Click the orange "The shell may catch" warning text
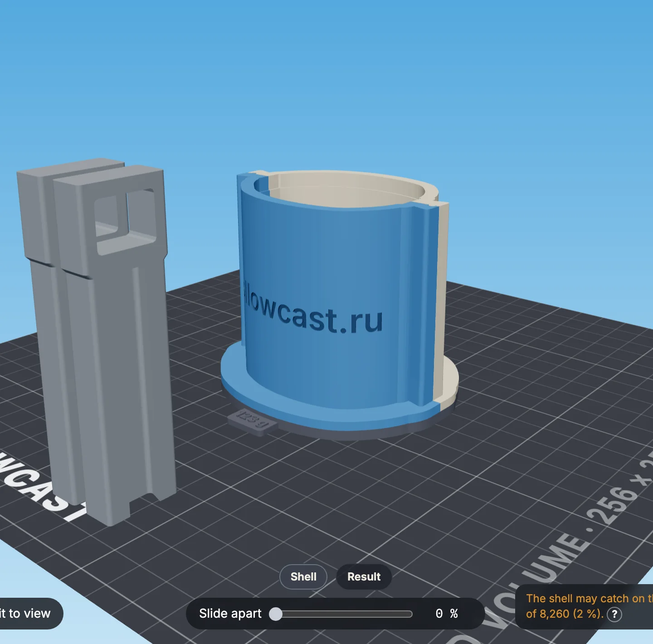The height and width of the screenshot is (644, 653). click(x=589, y=606)
